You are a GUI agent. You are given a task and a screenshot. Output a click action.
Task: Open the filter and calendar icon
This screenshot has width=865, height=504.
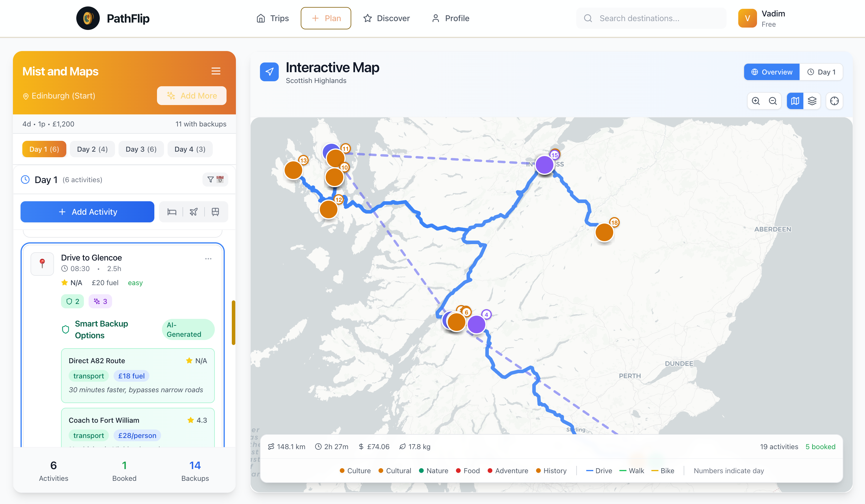(x=215, y=180)
